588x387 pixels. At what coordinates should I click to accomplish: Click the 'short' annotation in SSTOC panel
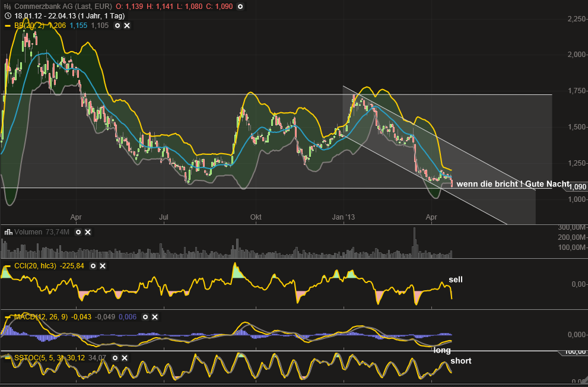461,361
